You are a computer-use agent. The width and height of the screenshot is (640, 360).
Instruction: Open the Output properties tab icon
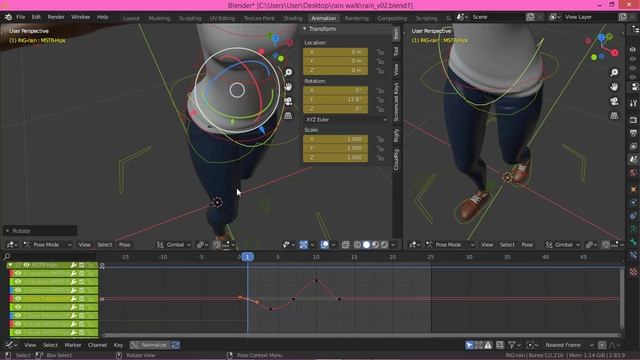click(x=633, y=133)
